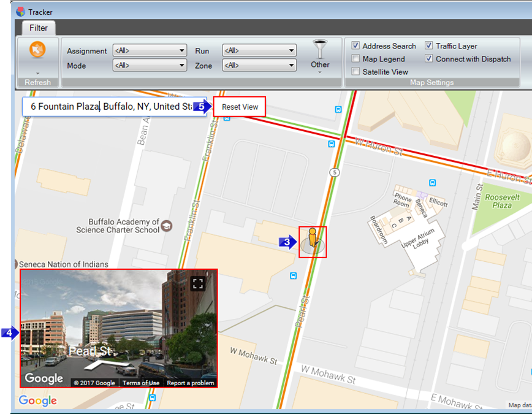
Task: Click the Google logo inside the Street View panel
Action: pyautogui.click(x=44, y=378)
